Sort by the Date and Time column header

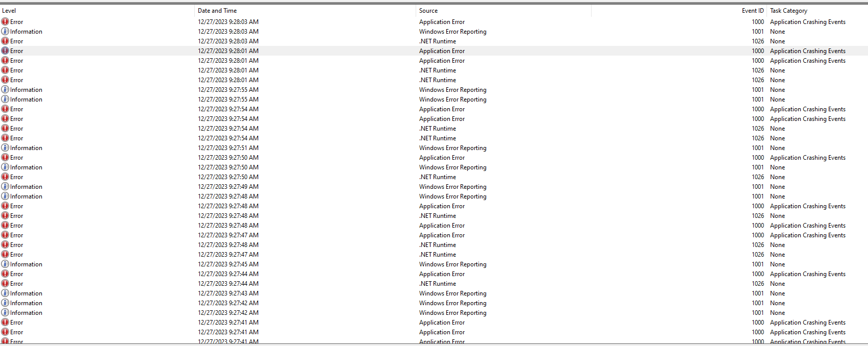tap(305, 11)
